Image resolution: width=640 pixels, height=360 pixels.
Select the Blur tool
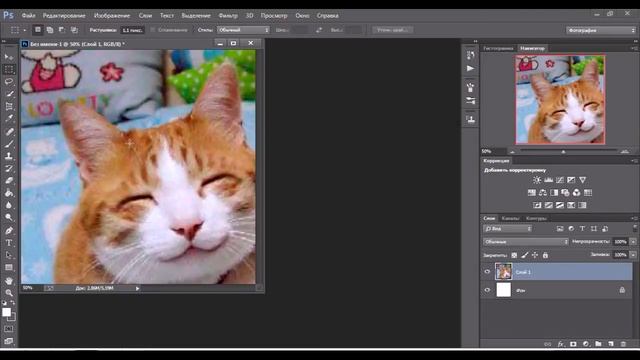point(9,205)
